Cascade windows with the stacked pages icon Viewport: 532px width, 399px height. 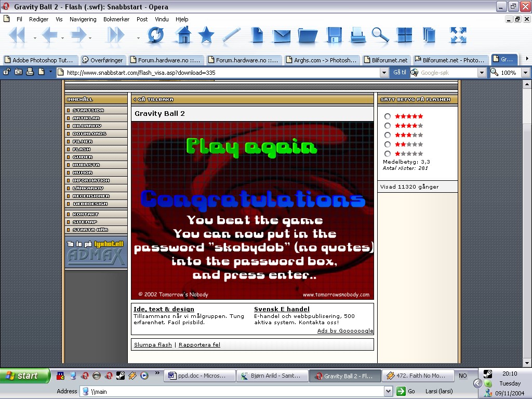429,35
